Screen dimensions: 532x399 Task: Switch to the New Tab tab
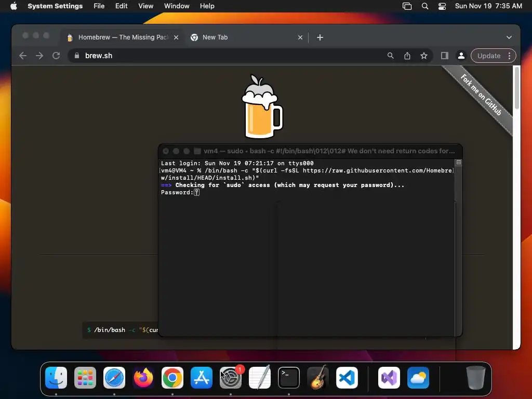246,37
